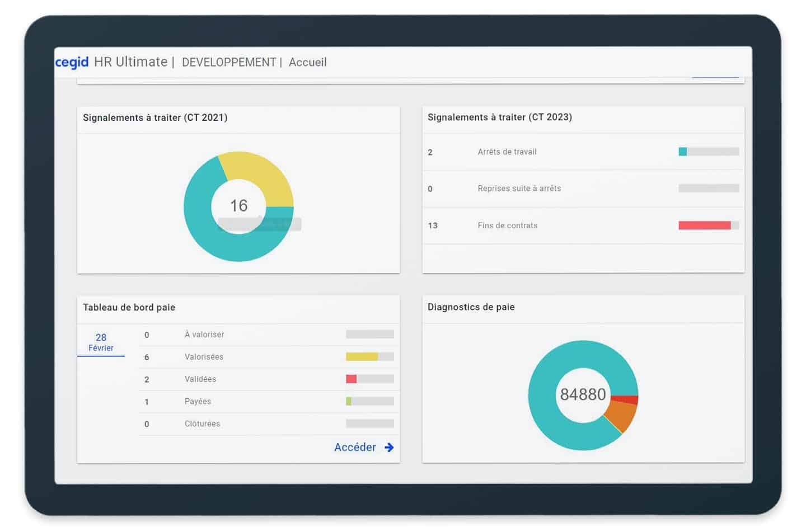
Task: Select the 28 Février date tab
Action: pos(101,342)
